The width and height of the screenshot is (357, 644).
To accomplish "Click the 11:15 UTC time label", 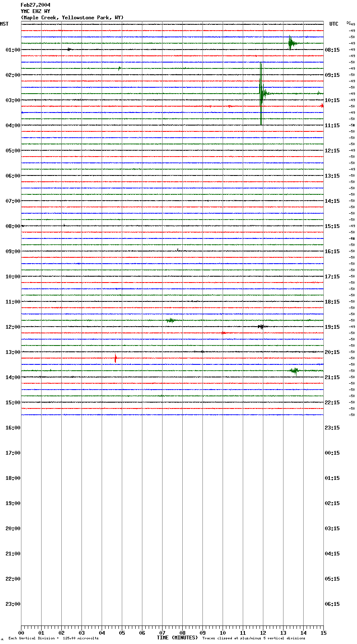I will tap(332, 126).
